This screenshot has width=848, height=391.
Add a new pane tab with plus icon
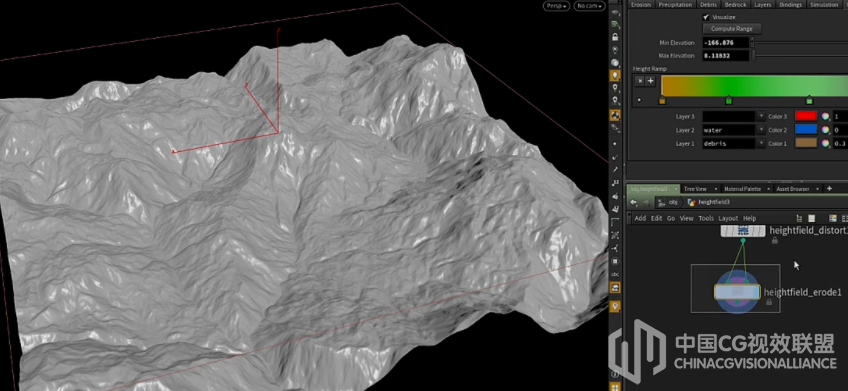(x=829, y=188)
